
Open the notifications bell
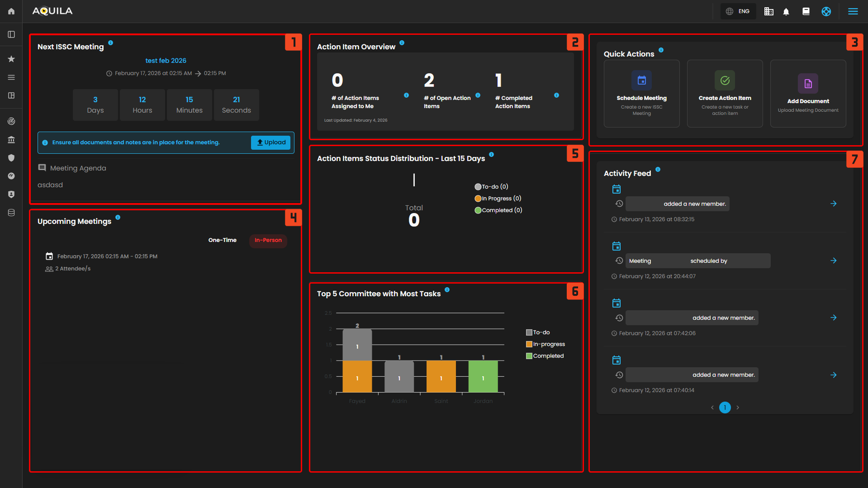786,12
